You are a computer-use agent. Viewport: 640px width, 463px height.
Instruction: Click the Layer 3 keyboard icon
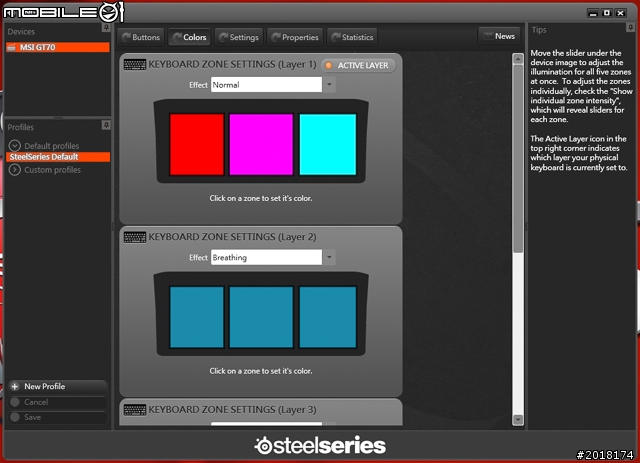click(135, 410)
